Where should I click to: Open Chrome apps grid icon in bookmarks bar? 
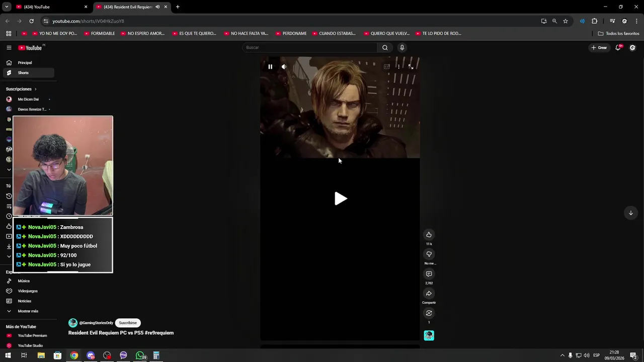click(9, 34)
